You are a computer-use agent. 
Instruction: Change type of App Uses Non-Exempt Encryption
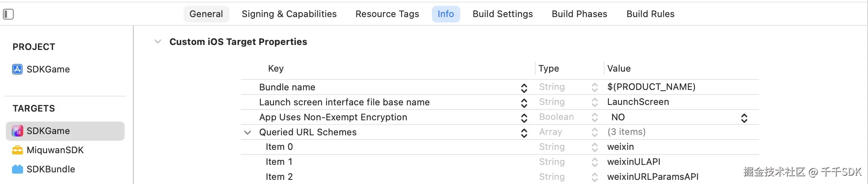tap(594, 117)
